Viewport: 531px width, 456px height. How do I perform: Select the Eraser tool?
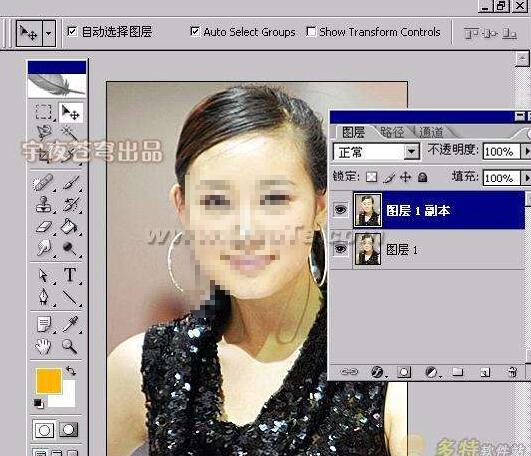click(43, 226)
